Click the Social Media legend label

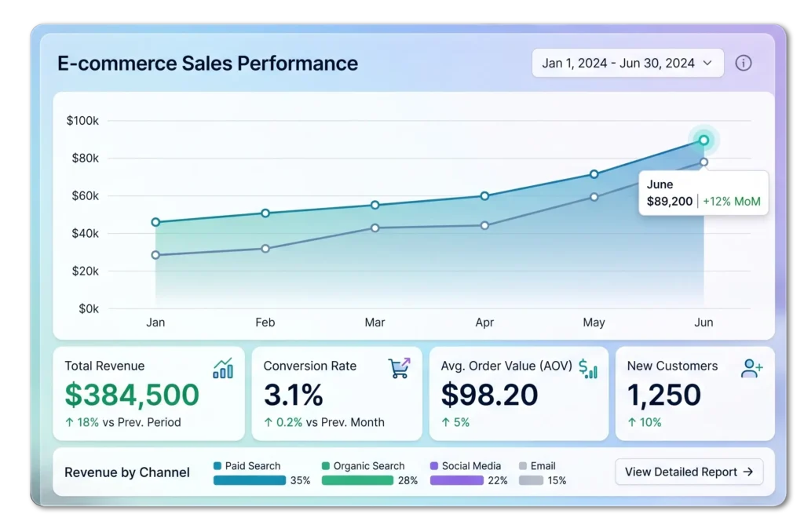471,466
